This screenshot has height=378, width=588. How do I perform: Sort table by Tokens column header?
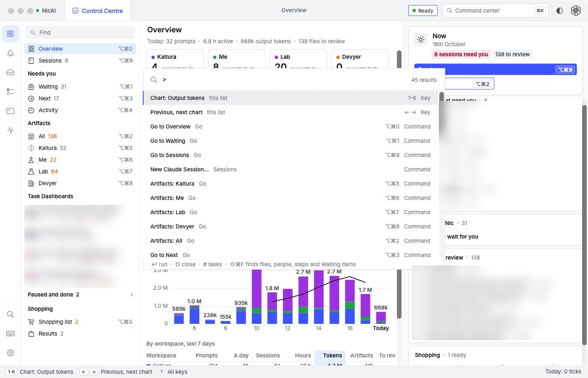coord(330,355)
